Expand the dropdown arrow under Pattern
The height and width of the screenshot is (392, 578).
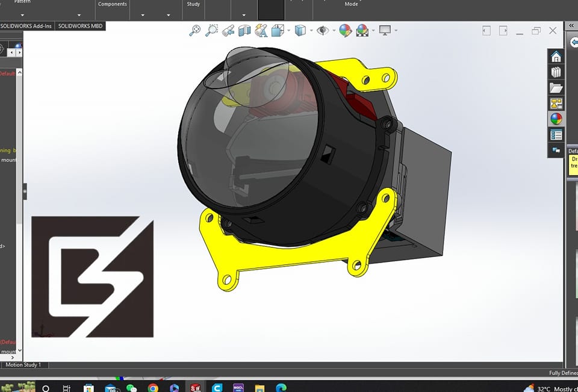22,15
